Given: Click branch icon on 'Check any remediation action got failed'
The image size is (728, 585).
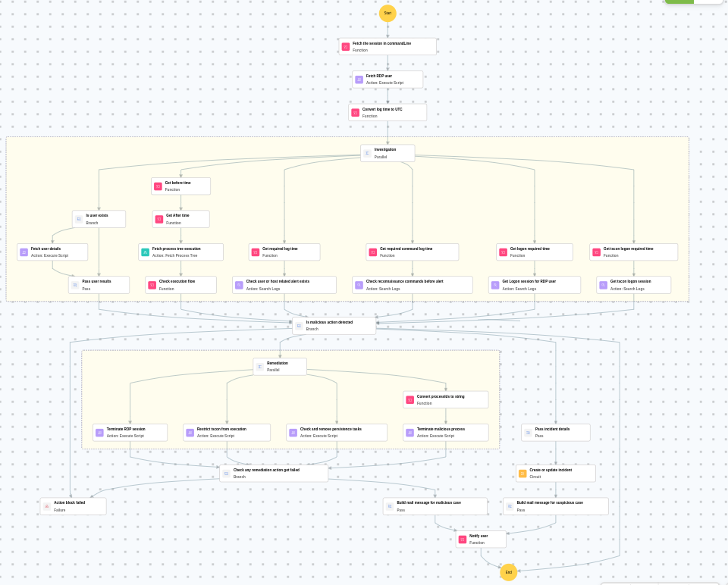Looking at the screenshot, I should coord(226,473).
